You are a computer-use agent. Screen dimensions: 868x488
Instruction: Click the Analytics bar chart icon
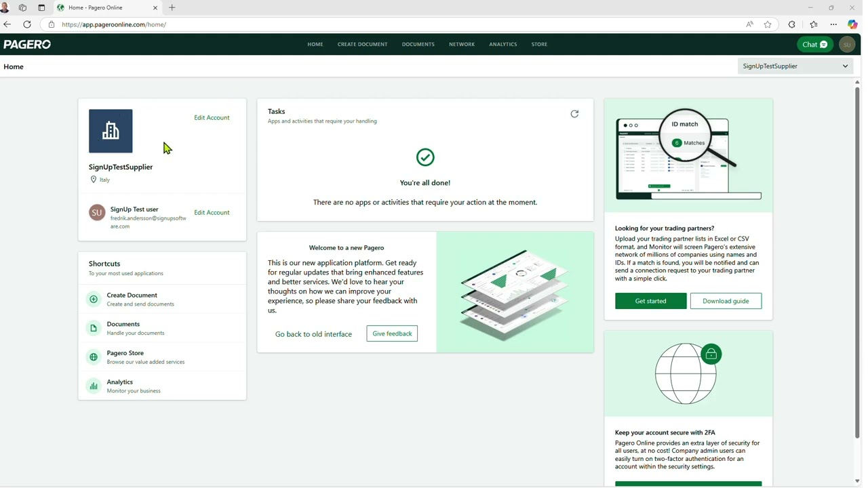94,386
